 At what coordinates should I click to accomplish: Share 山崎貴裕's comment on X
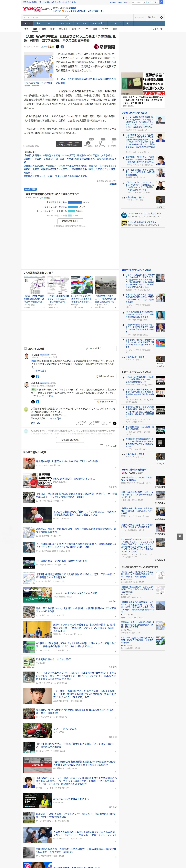tap(33, 402)
